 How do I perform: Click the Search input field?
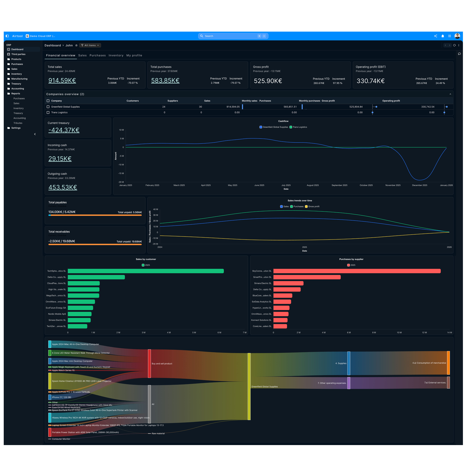[x=231, y=36]
